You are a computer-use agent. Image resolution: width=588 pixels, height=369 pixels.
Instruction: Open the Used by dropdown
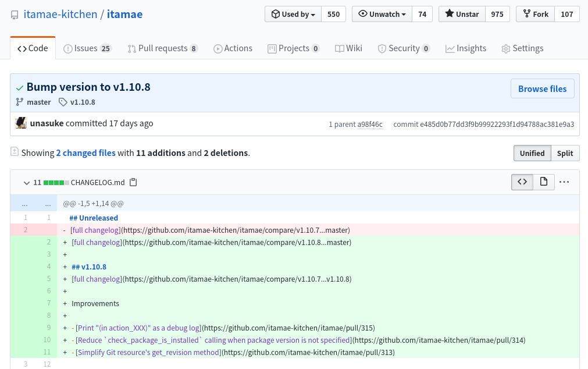point(293,15)
